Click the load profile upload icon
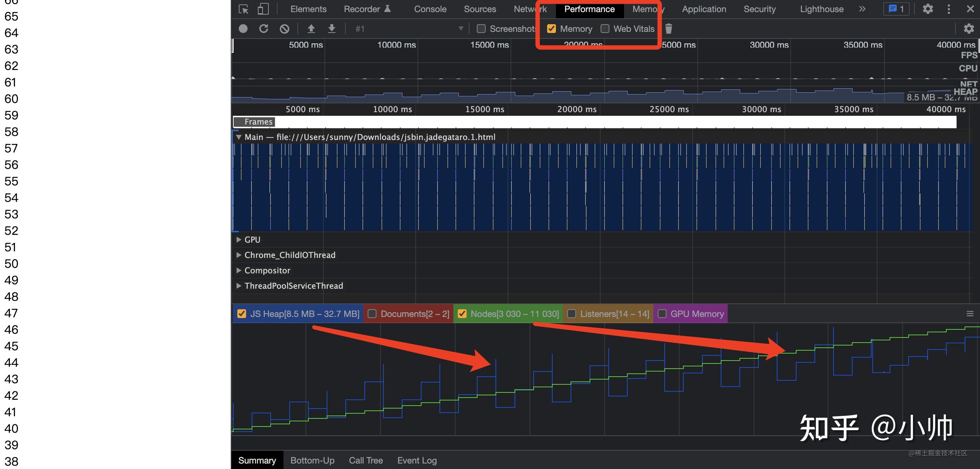Viewport: 980px width, 469px height. tap(311, 29)
